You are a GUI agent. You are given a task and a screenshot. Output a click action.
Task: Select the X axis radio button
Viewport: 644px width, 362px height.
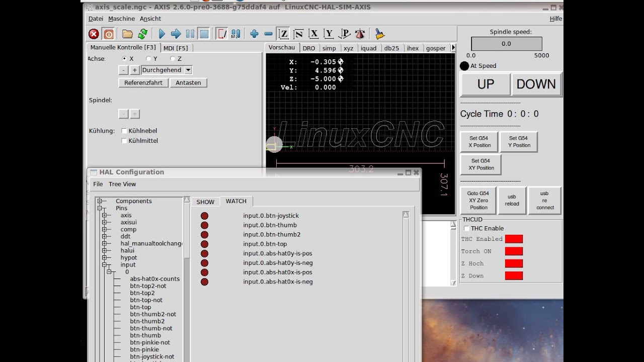click(124, 59)
